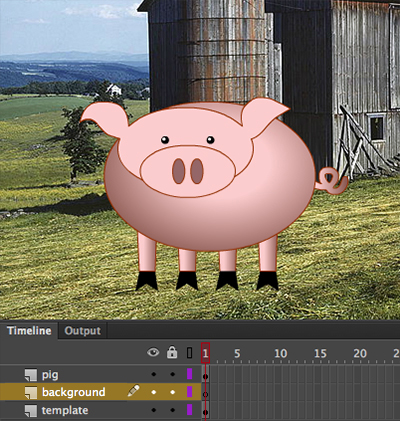This screenshot has height=421, width=400.
Task: Click the pig's snout on the stage
Action: click(x=188, y=171)
